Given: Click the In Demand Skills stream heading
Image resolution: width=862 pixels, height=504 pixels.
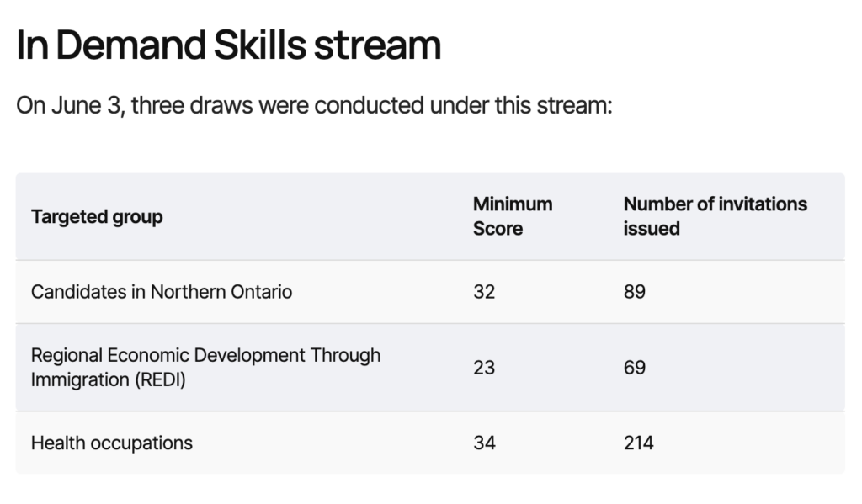Looking at the screenshot, I should click(228, 45).
